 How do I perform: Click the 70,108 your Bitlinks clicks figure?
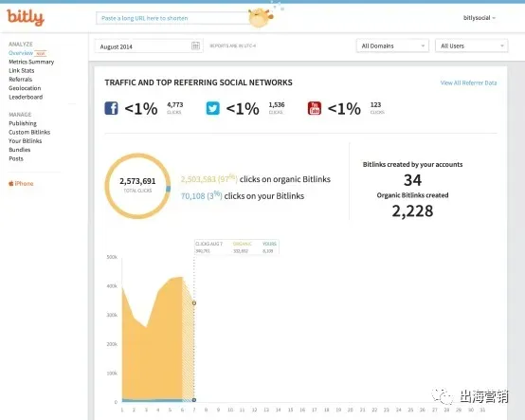(201, 195)
